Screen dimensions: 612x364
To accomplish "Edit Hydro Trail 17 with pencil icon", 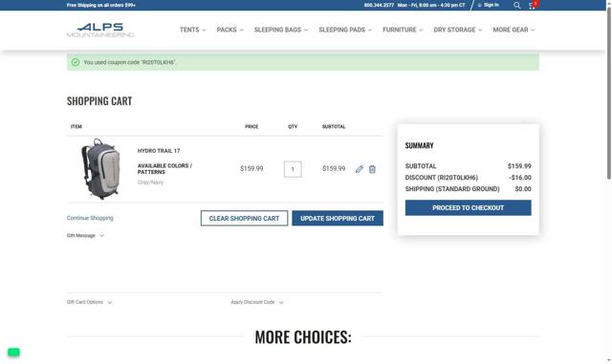I will (360, 169).
